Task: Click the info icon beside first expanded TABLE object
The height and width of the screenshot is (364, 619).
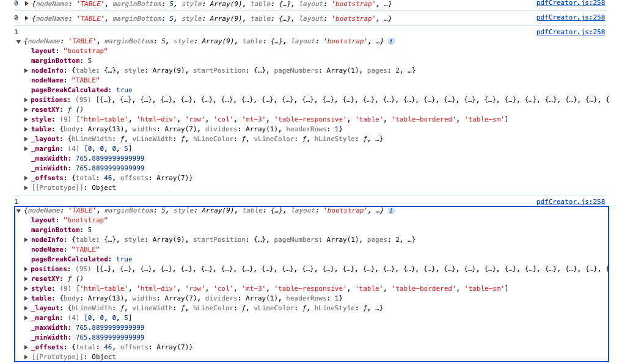Action: [391, 42]
